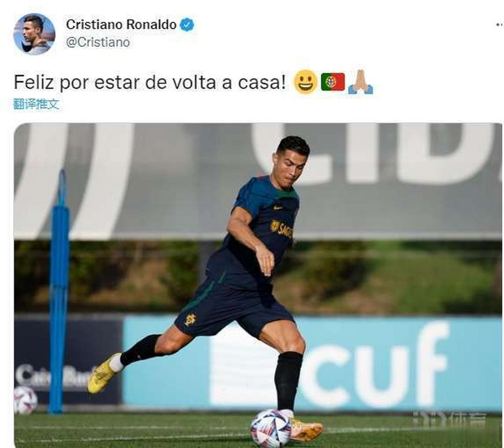Viewport: 504px width, 448px height.
Task: Click the grinning face emoji
Action: click(x=305, y=82)
